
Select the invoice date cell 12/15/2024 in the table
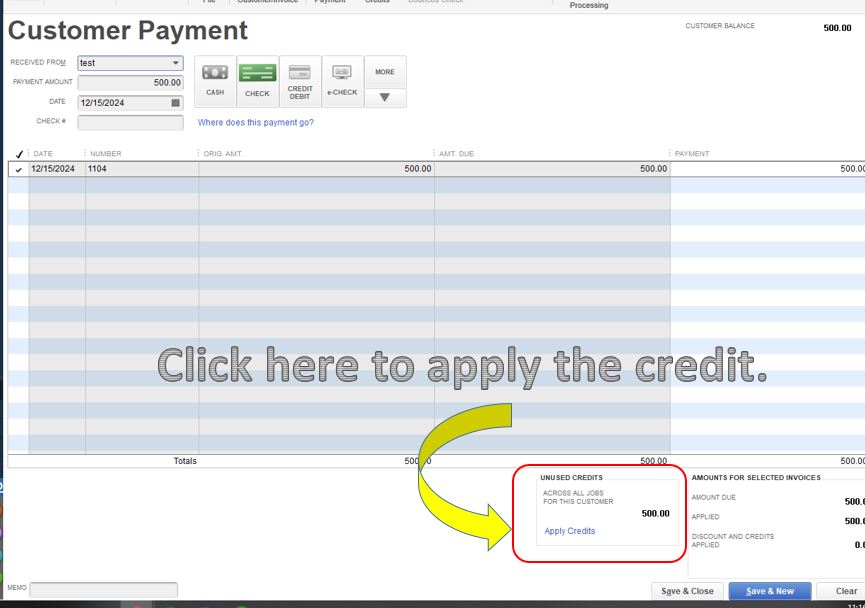tap(57, 169)
